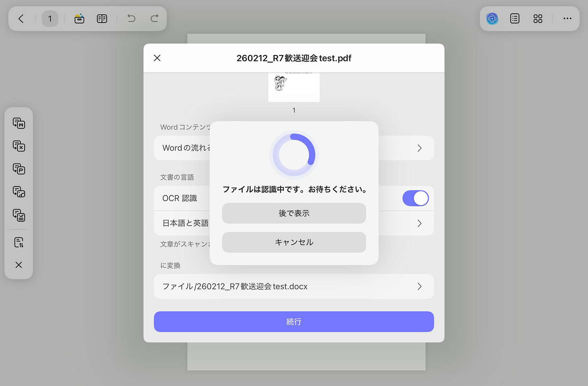The width and height of the screenshot is (588, 386).
Task: Open the grid view icon
Action: point(538,18)
